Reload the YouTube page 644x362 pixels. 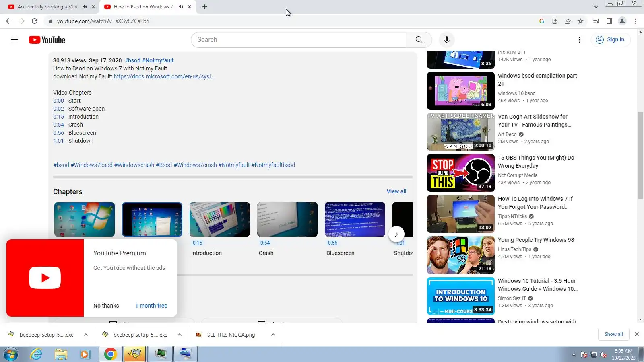(35, 21)
